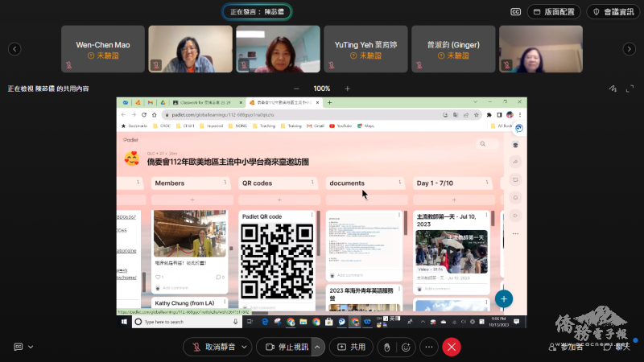Open the 聊天 chat panel
The height and width of the screenshot is (362, 644).
617,347
